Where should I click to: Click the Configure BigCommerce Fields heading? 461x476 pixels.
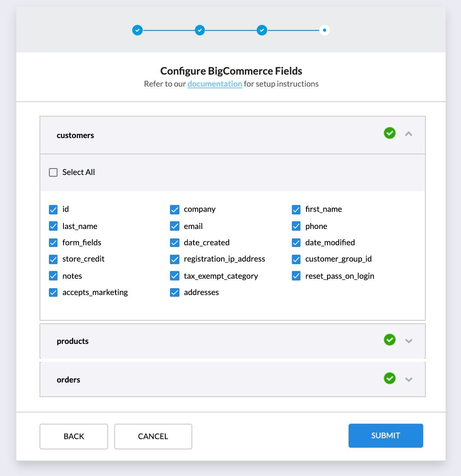click(231, 71)
